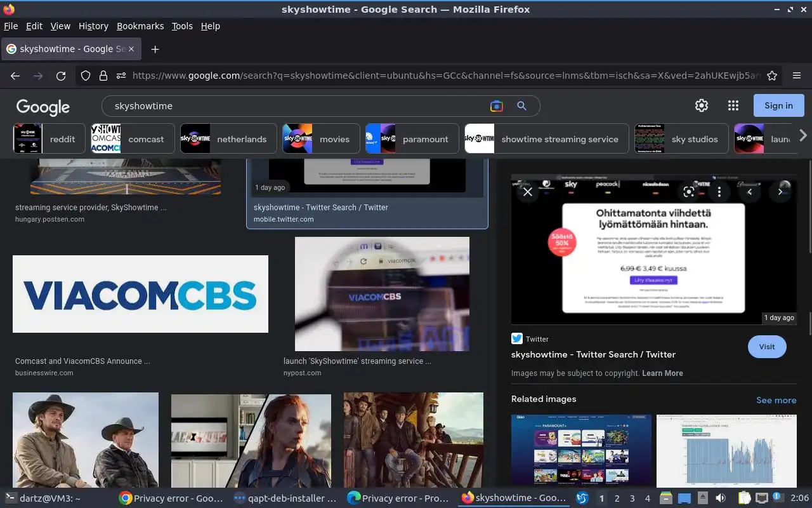Click the Visit button
Viewport: 812px width, 508px height.
(x=767, y=347)
